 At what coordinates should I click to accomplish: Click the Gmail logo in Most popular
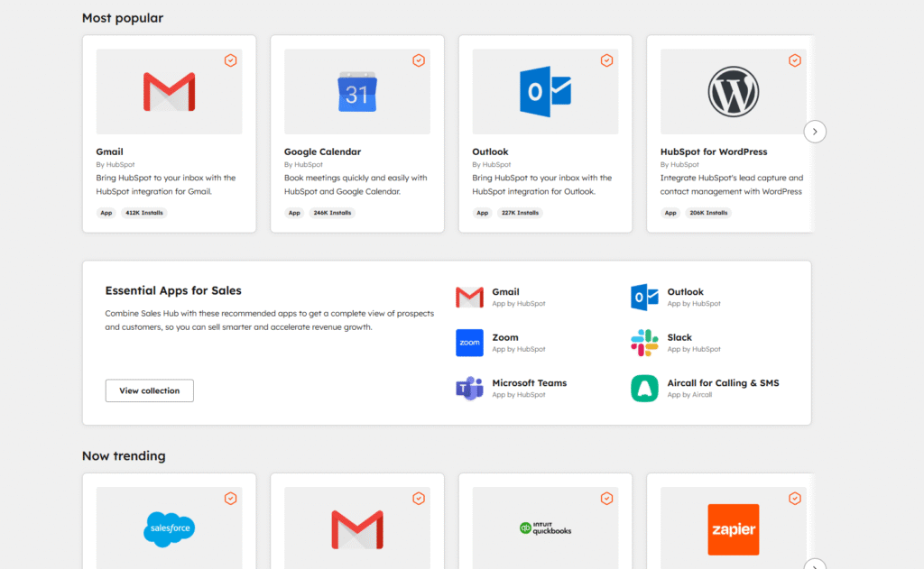click(169, 92)
